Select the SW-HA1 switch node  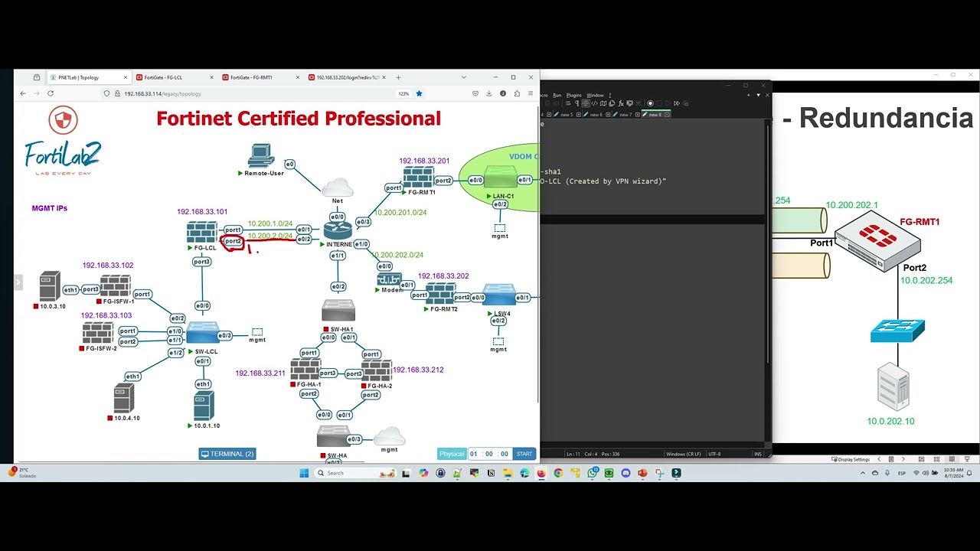click(338, 310)
